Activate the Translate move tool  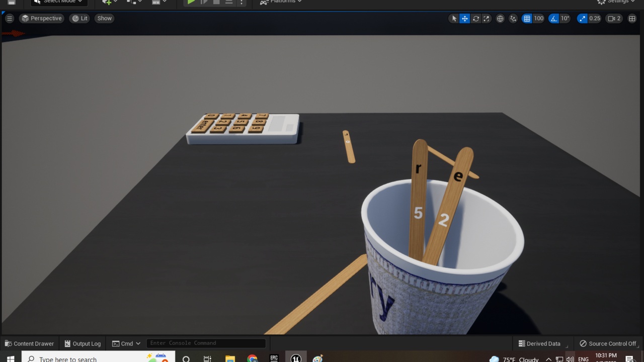tap(465, 19)
